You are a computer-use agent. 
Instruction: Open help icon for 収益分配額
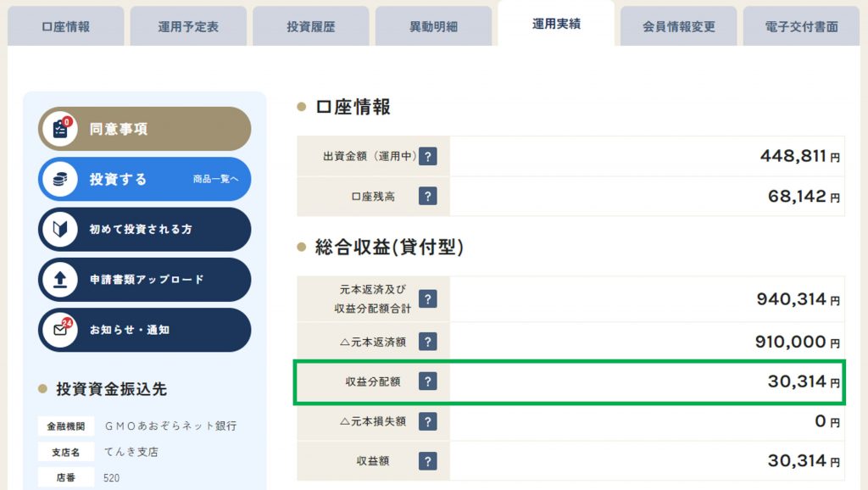click(427, 381)
